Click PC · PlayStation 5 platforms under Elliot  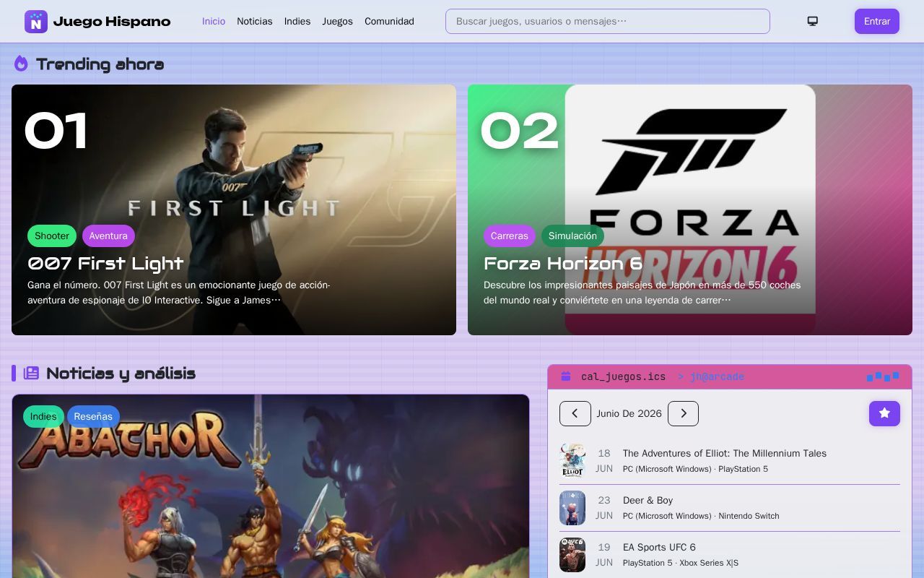[695, 469]
